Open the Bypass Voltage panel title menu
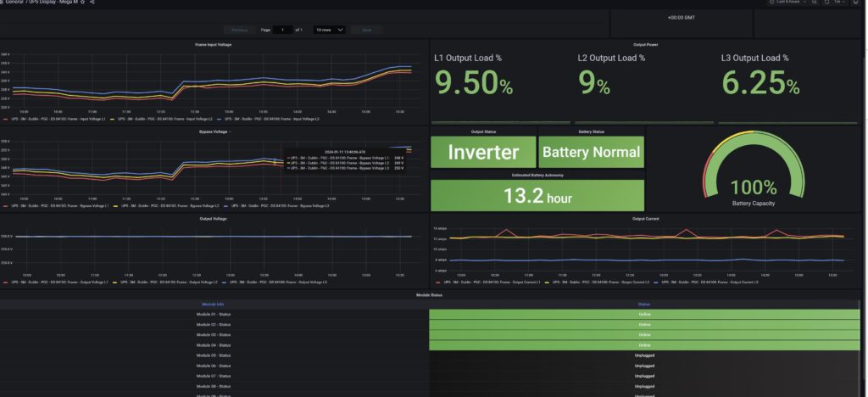Viewport: 868px width, 397px height. (214, 131)
